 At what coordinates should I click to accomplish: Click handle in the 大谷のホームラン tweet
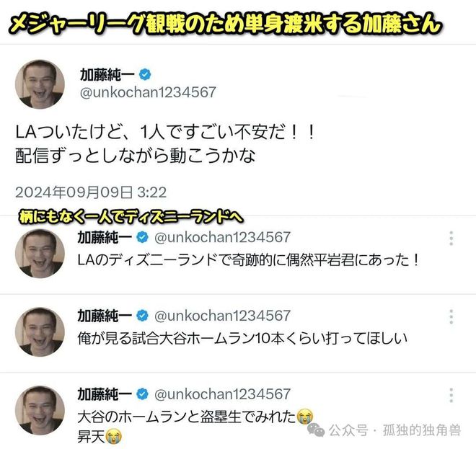(222, 394)
